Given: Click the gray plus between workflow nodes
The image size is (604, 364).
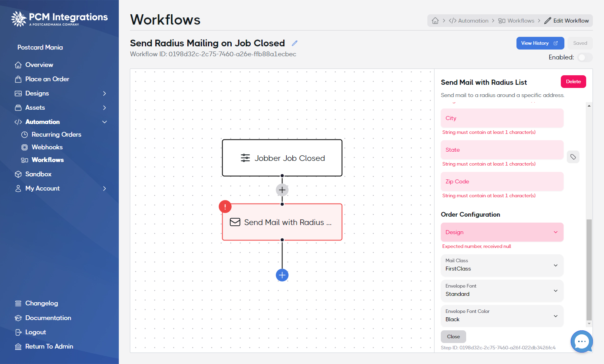Looking at the screenshot, I should point(282,190).
